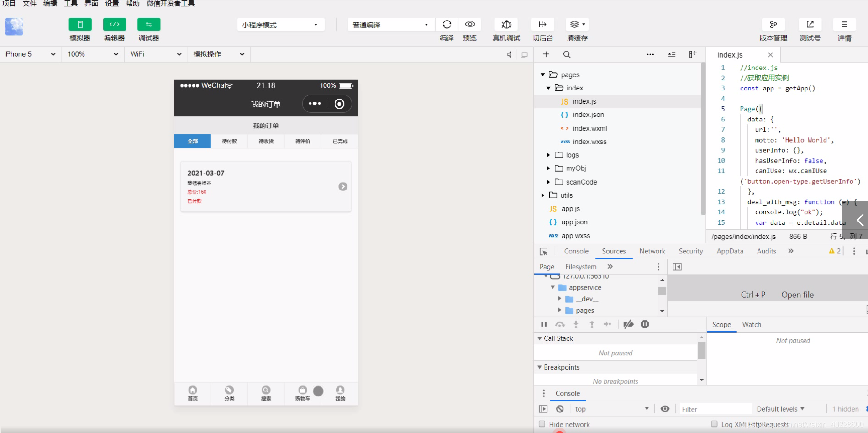Switch to the Watch tab

(x=752, y=325)
